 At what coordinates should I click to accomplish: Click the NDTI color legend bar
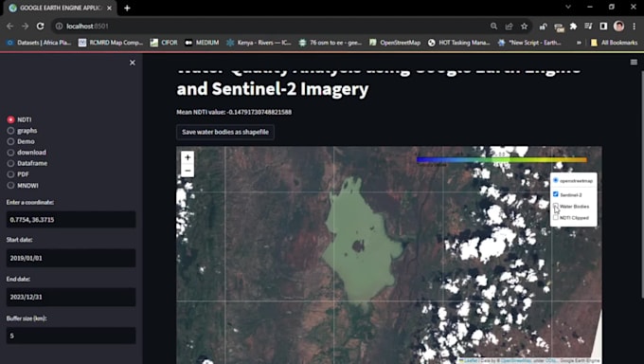coord(502,159)
